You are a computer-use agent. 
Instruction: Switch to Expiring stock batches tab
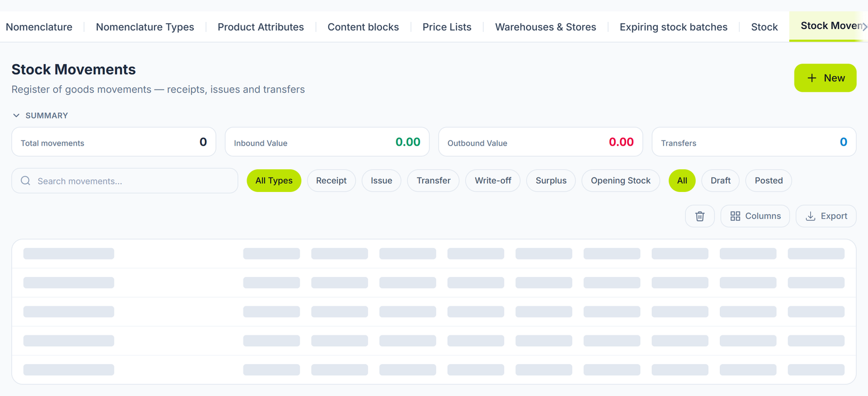pyautogui.click(x=674, y=27)
